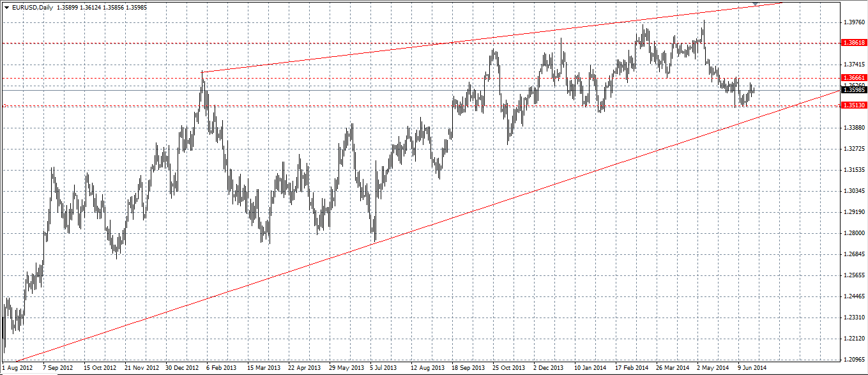Viewport: 868px width, 375px height.
Task: Click the EURUSD,Daily chart title text
Action: [32, 7]
